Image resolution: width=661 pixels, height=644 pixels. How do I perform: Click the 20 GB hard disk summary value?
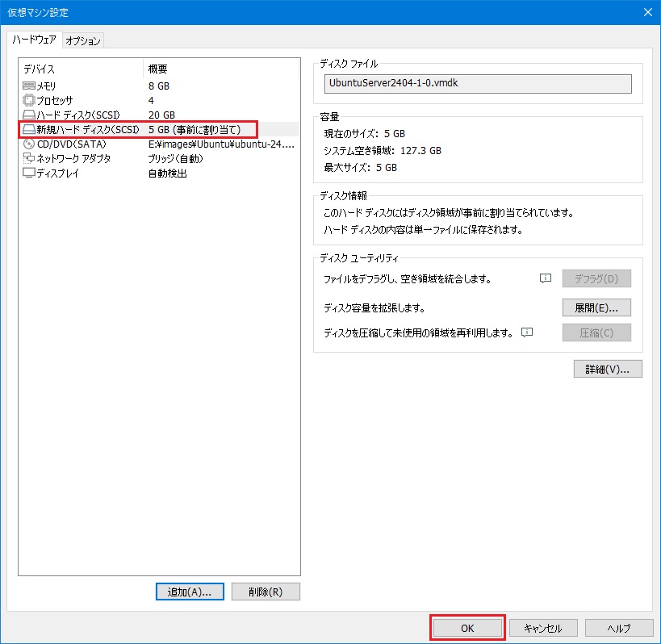161,115
